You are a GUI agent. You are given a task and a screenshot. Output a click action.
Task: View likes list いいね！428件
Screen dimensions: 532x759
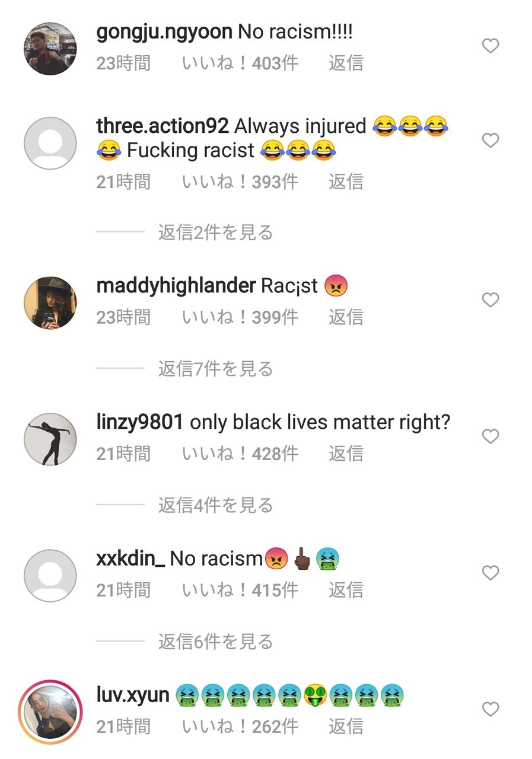pyautogui.click(x=240, y=454)
